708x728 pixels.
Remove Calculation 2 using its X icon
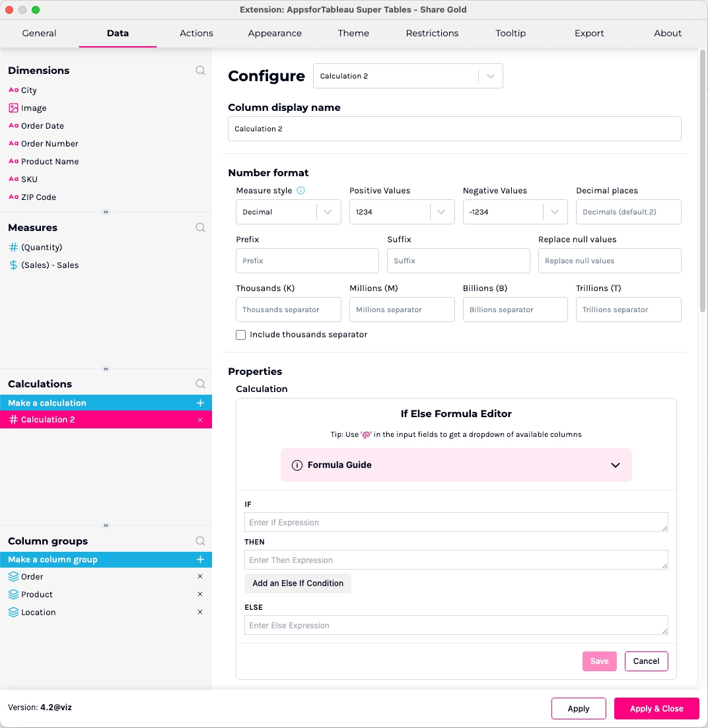pyautogui.click(x=200, y=420)
